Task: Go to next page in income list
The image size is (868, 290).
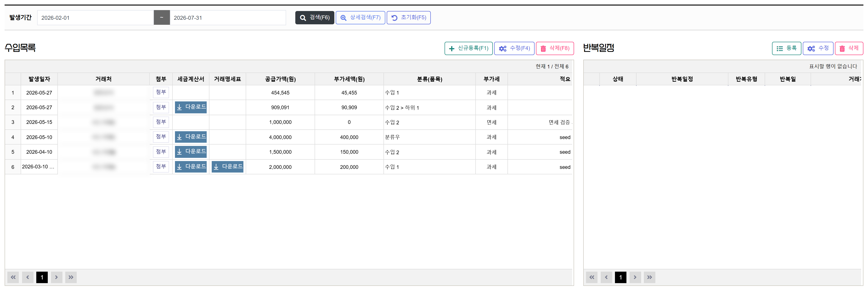Action: pos(56,277)
